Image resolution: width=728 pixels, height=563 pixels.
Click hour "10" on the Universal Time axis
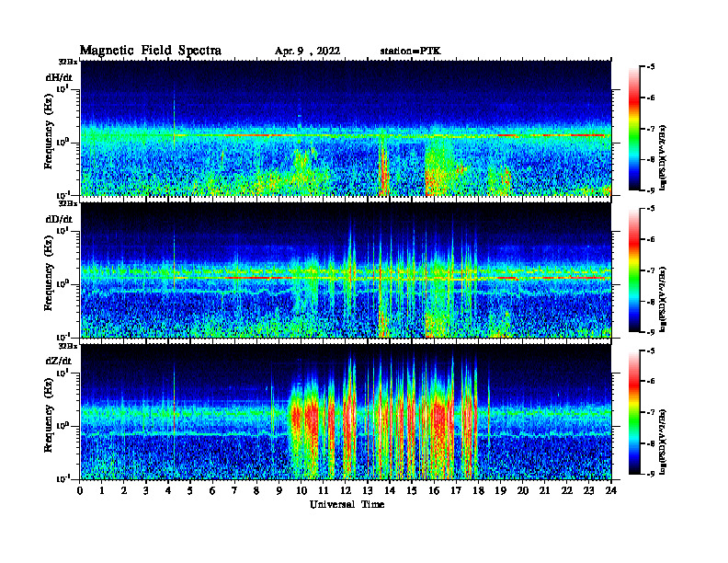coord(301,491)
